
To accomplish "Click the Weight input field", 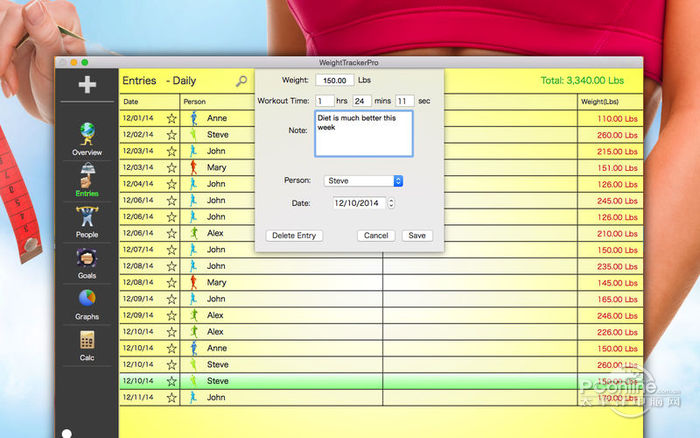I will tap(334, 80).
